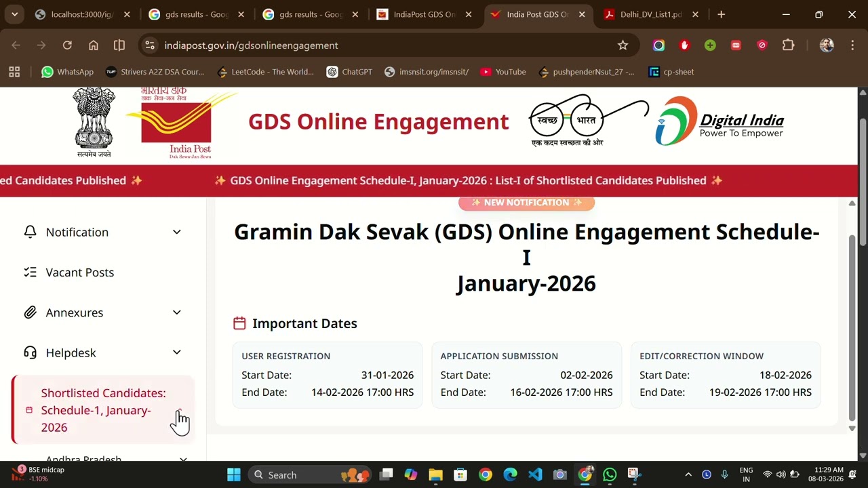This screenshot has height=488, width=868.
Task: Open the browser side panel
Action: [119, 45]
